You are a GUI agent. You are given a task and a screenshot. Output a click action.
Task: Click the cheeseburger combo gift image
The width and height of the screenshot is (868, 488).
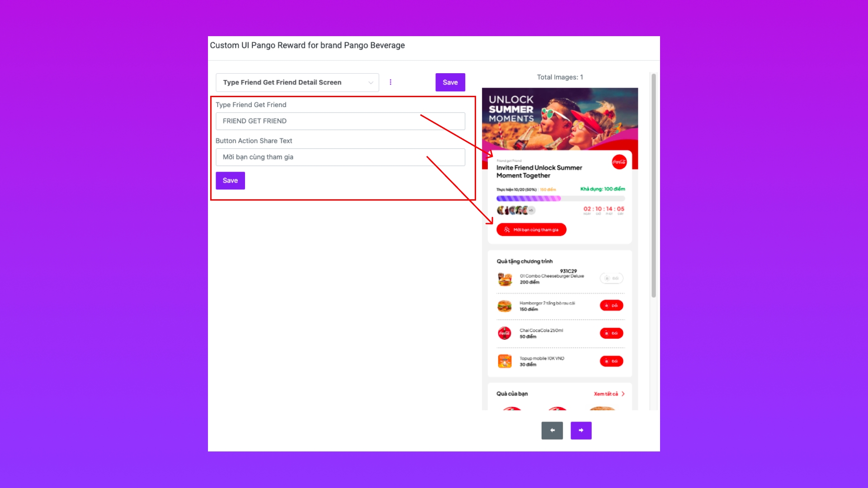tap(505, 279)
